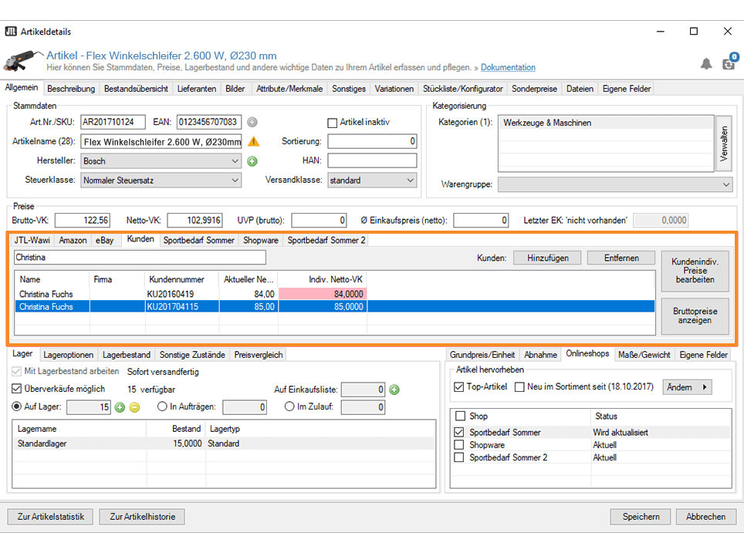Click the customer search field containing Christina
The width and height of the screenshot is (744, 560).
point(140,258)
